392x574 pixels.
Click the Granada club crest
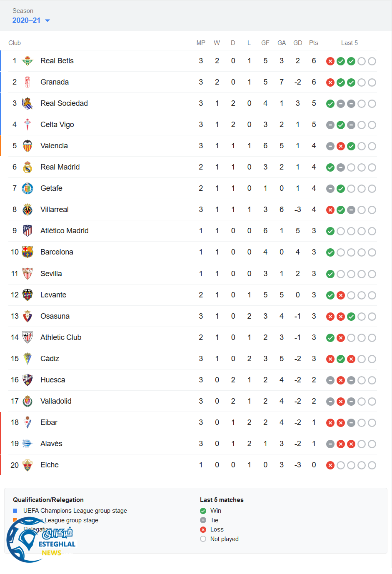coord(27,82)
